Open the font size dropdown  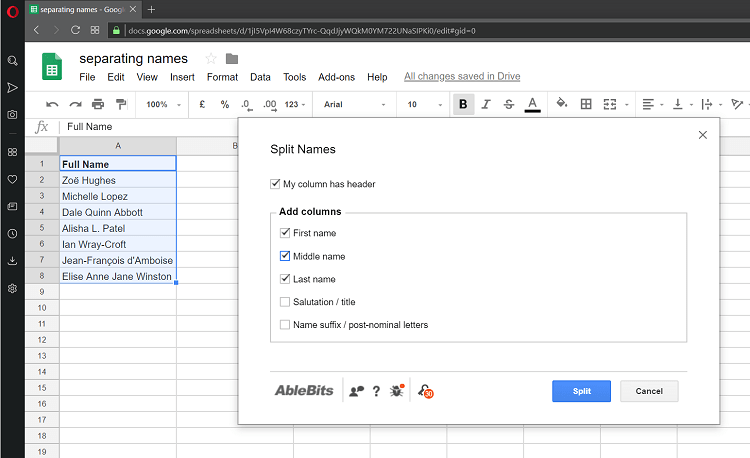(422, 104)
